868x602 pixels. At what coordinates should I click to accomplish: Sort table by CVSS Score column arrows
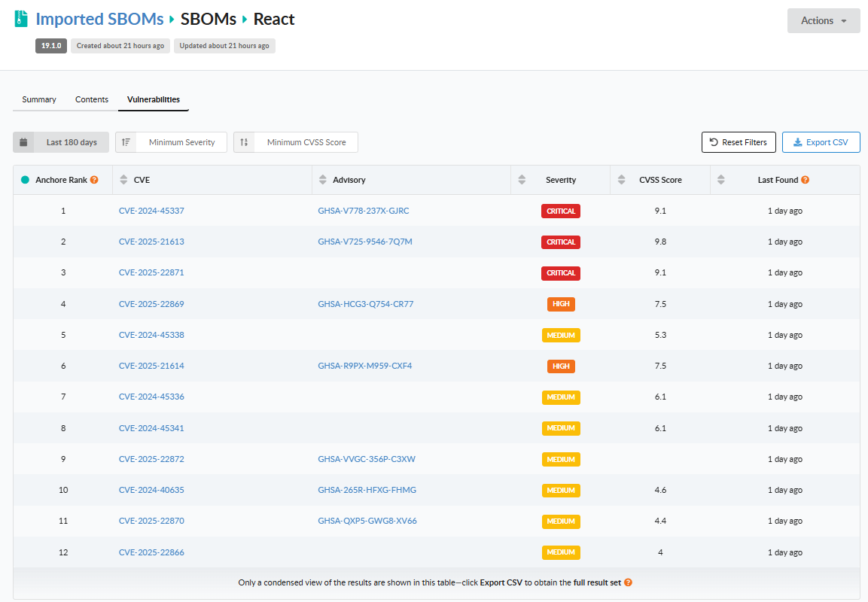(x=621, y=180)
